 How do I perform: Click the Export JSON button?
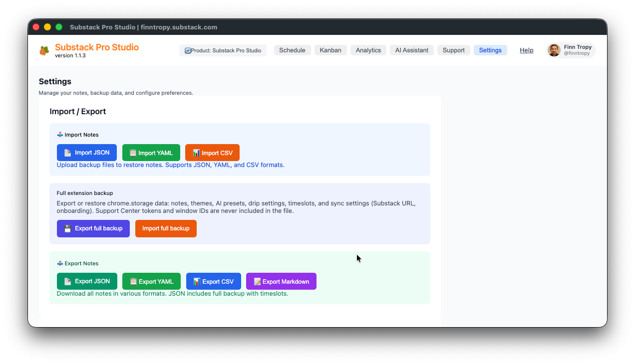[87, 281]
